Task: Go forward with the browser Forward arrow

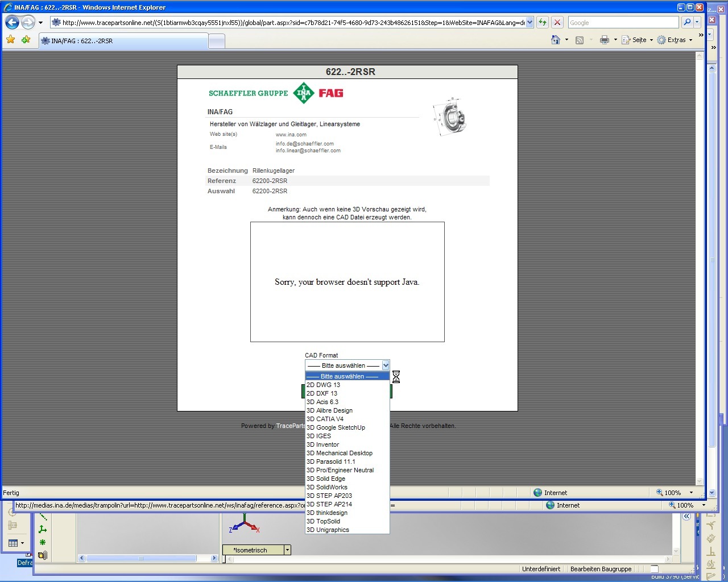Action: click(x=28, y=22)
